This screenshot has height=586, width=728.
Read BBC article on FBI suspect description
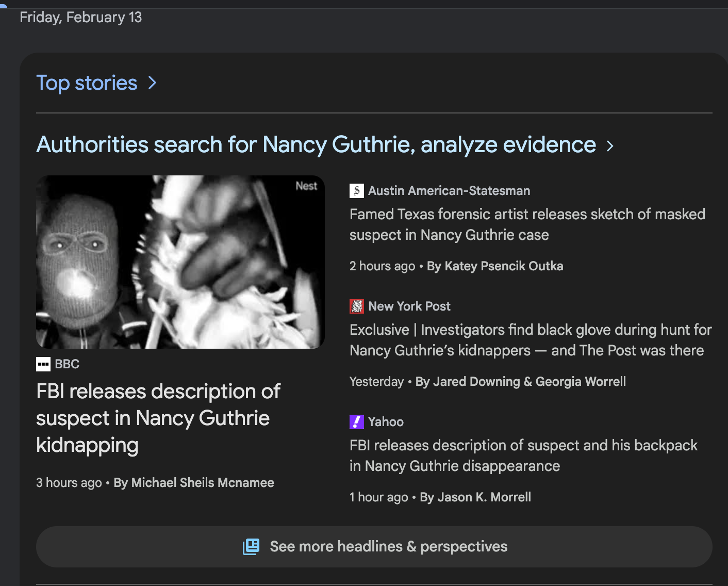(x=158, y=418)
